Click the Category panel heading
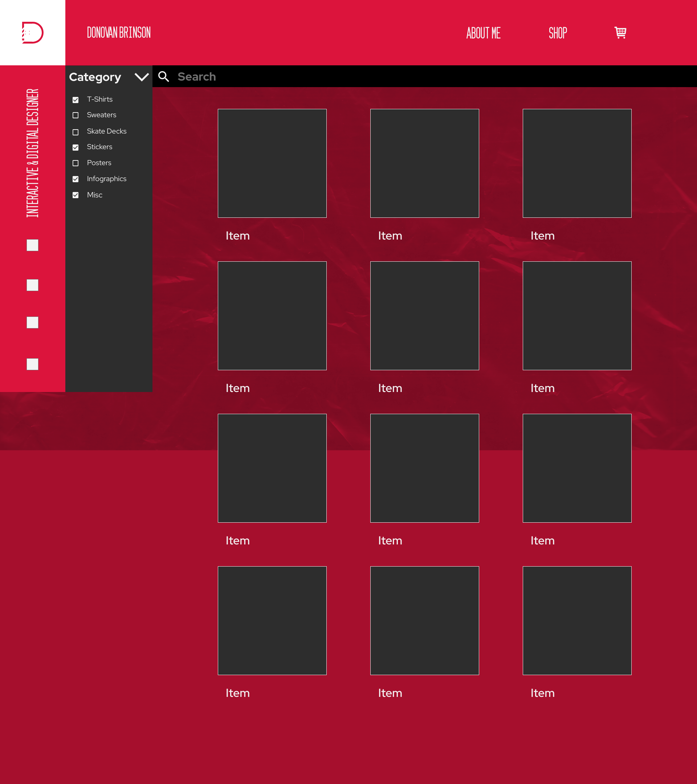 coord(95,77)
